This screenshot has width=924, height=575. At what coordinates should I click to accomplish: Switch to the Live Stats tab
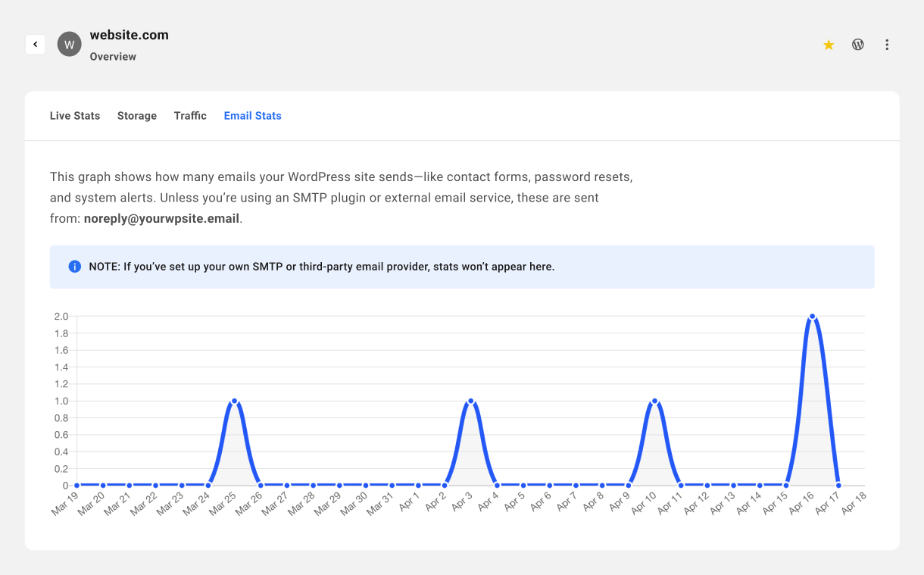[75, 116]
